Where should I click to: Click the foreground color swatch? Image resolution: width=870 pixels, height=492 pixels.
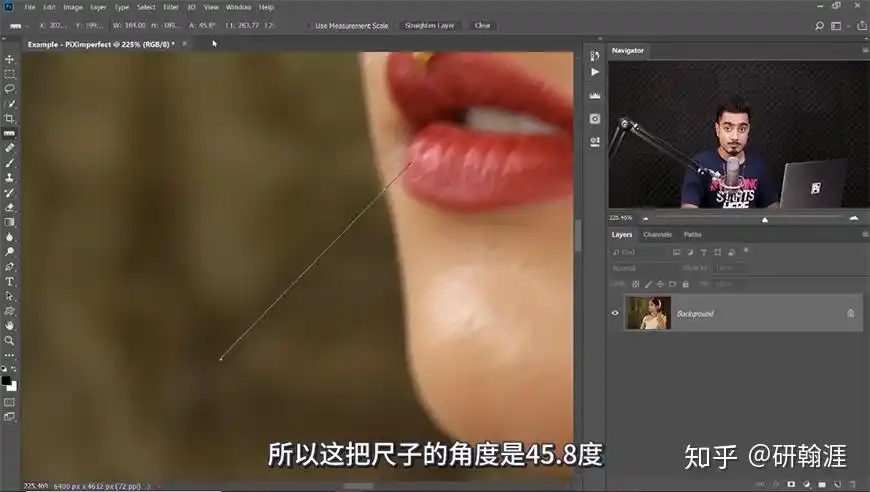point(6,381)
